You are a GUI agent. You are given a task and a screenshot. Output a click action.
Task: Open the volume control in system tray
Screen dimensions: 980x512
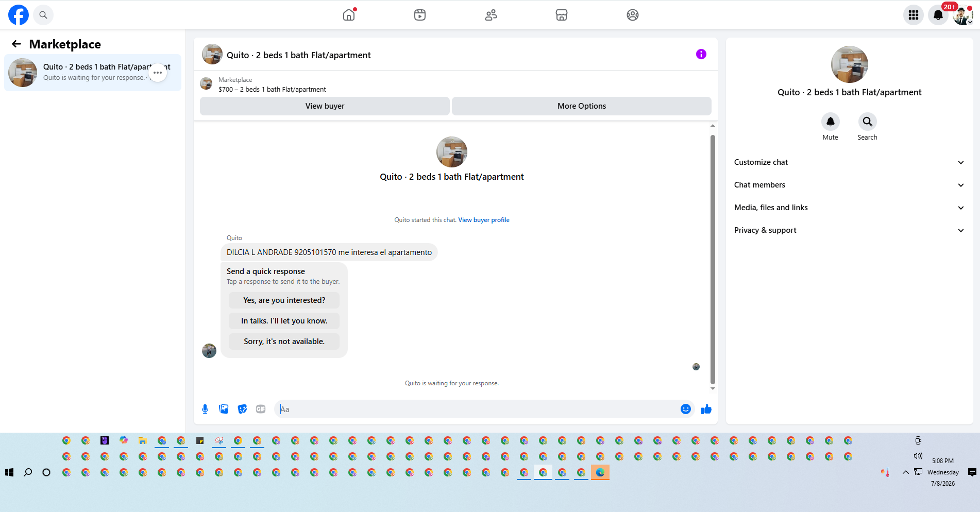click(x=918, y=456)
